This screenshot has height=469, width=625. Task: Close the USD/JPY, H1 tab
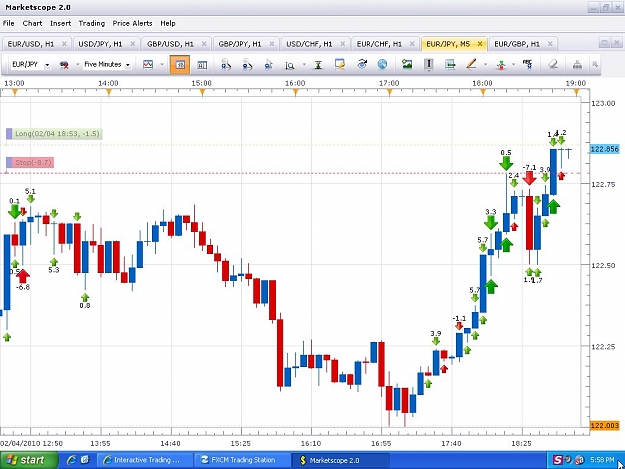coord(133,44)
